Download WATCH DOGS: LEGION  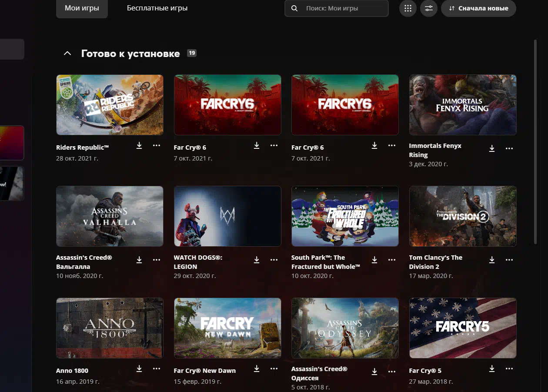257,260
